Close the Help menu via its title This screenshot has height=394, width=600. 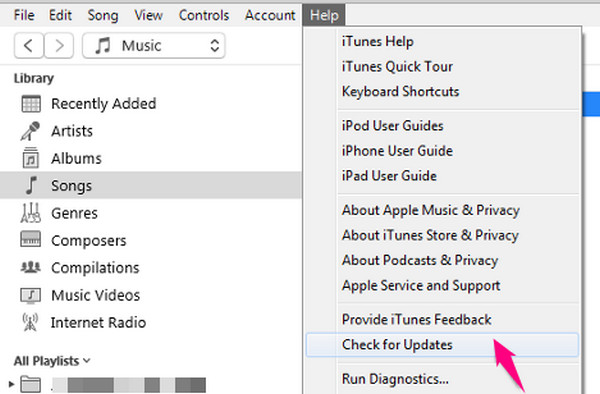coord(324,15)
